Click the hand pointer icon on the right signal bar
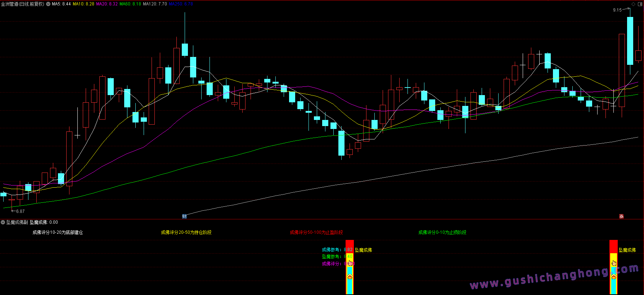This screenshot has width=644, height=295. [614, 263]
